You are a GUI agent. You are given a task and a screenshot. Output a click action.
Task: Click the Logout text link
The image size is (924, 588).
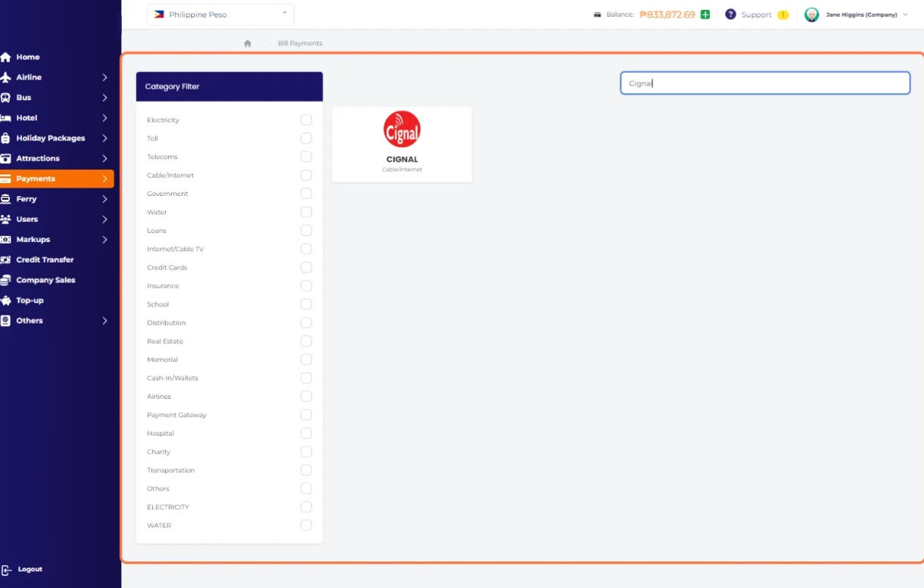(x=30, y=569)
